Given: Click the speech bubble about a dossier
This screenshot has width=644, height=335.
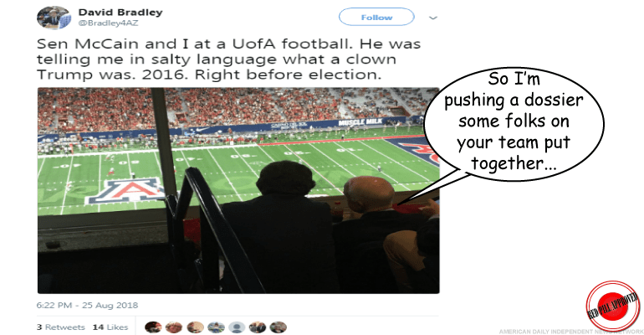Looking at the screenshot, I should (514, 123).
